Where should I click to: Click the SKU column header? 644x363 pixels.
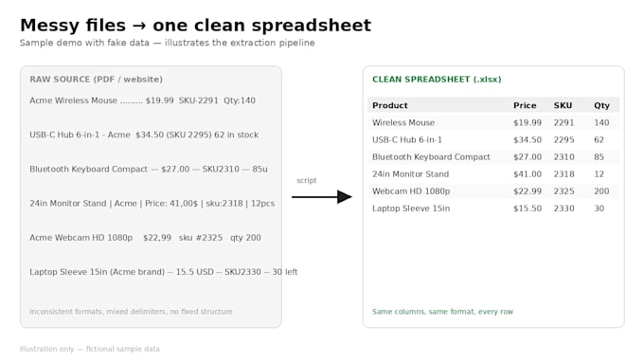click(563, 105)
